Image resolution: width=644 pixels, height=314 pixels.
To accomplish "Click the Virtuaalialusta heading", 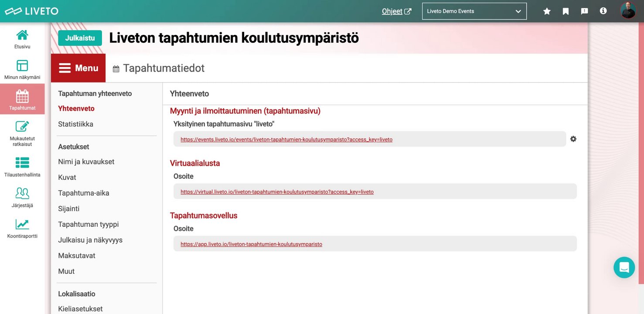I will click(x=195, y=163).
